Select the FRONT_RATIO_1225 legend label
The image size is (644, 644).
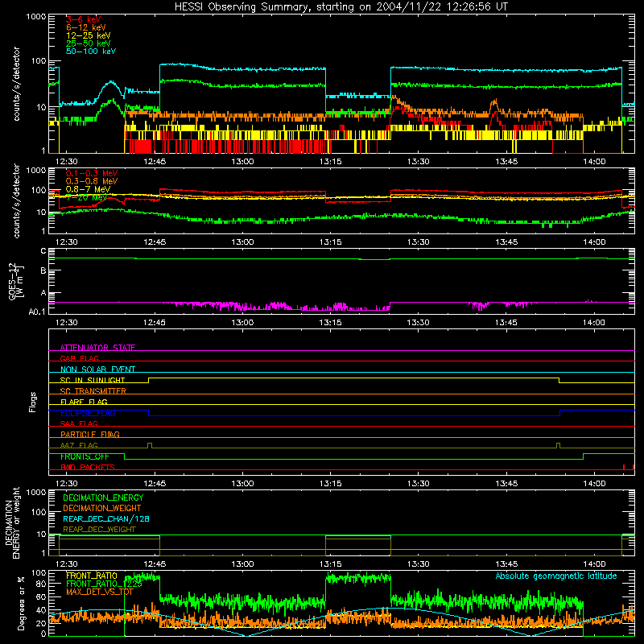click(x=104, y=584)
